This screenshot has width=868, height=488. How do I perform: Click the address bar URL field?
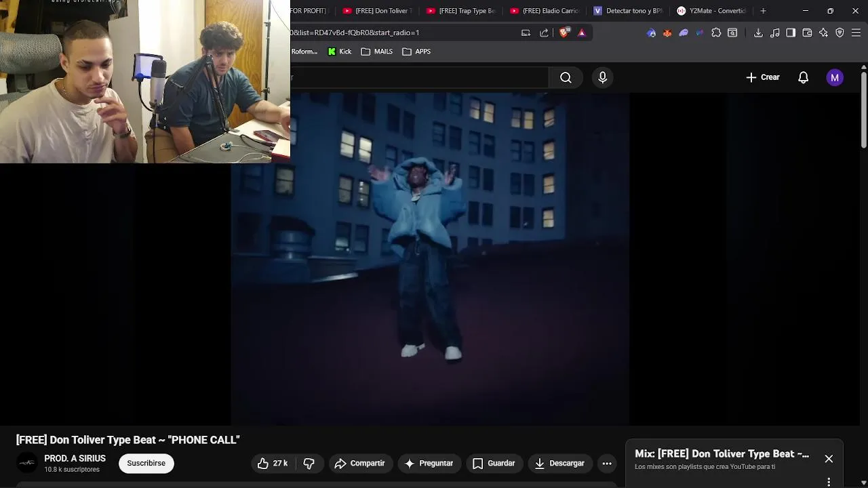[x=403, y=33]
